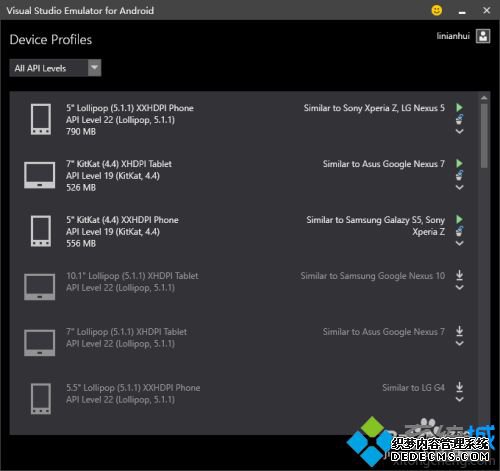Start the 5" Lollipop XXHDPI Phone emulator
Viewport: 500px width, 471px height.
pyautogui.click(x=459, y=108)
